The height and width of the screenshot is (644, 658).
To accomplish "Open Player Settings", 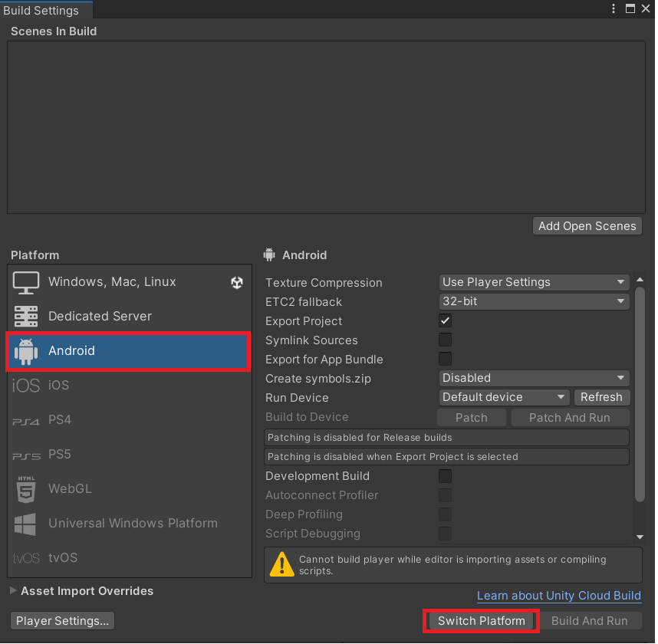I will pos(63,621).
